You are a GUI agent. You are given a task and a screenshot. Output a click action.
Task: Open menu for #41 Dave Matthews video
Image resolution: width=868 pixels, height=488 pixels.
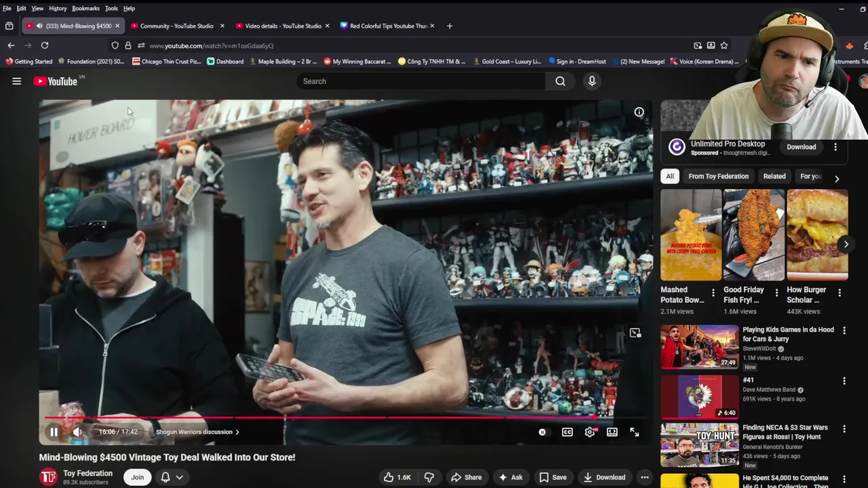pos(844,381)
